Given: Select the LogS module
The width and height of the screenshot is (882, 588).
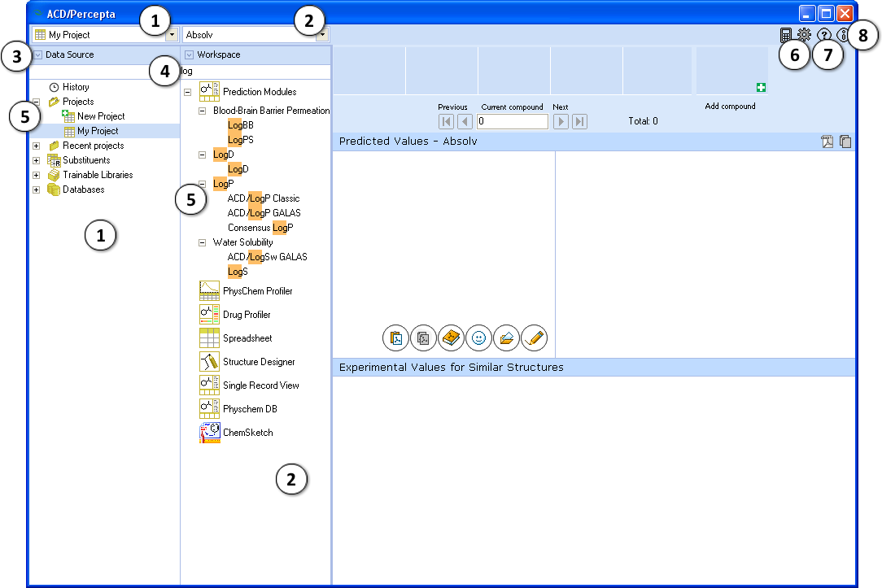Looking at the screenshot, I should (x=238, y=272).
